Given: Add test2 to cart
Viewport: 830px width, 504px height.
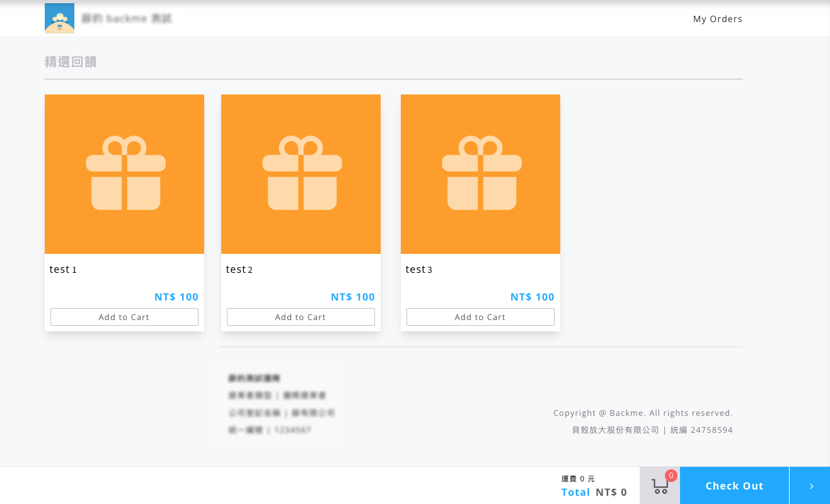Looking at the screenshot, I should coord(301,317).
